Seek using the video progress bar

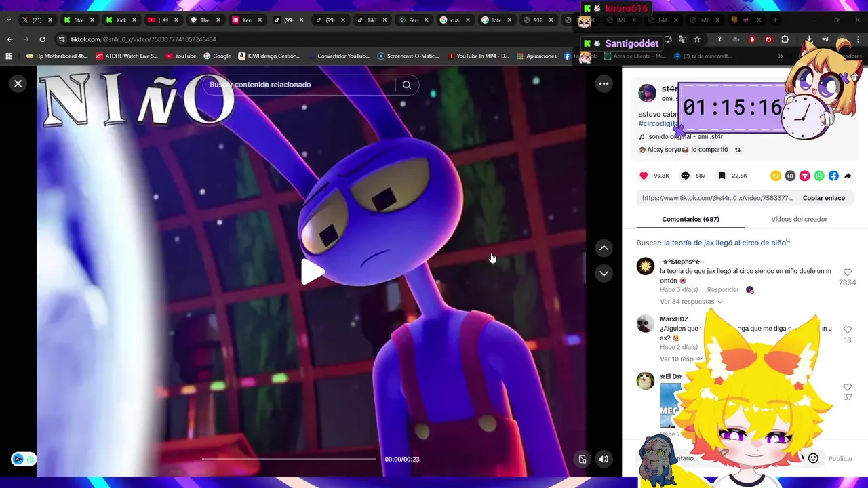click(x=289, y=459)
